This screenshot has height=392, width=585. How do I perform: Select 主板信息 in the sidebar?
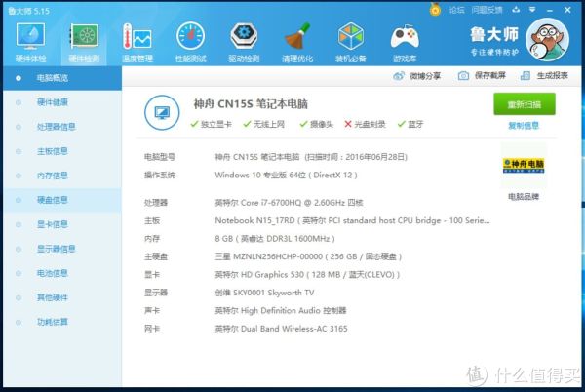pyautogui.click(x=62, y=151)
